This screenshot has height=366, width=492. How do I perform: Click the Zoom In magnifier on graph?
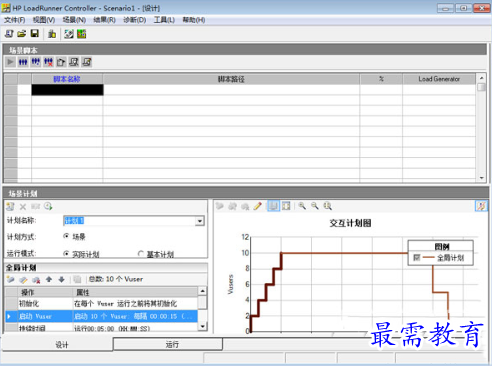pos(302,206)
